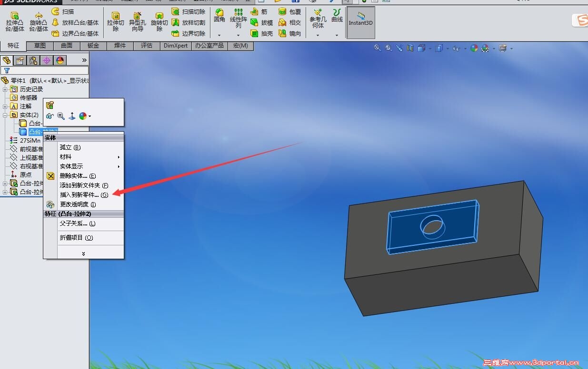Image resolution: width=588 pixels, height=369 pixels.
Task: Switch to the 草图 sketch tab
Action: pos(40,46)
